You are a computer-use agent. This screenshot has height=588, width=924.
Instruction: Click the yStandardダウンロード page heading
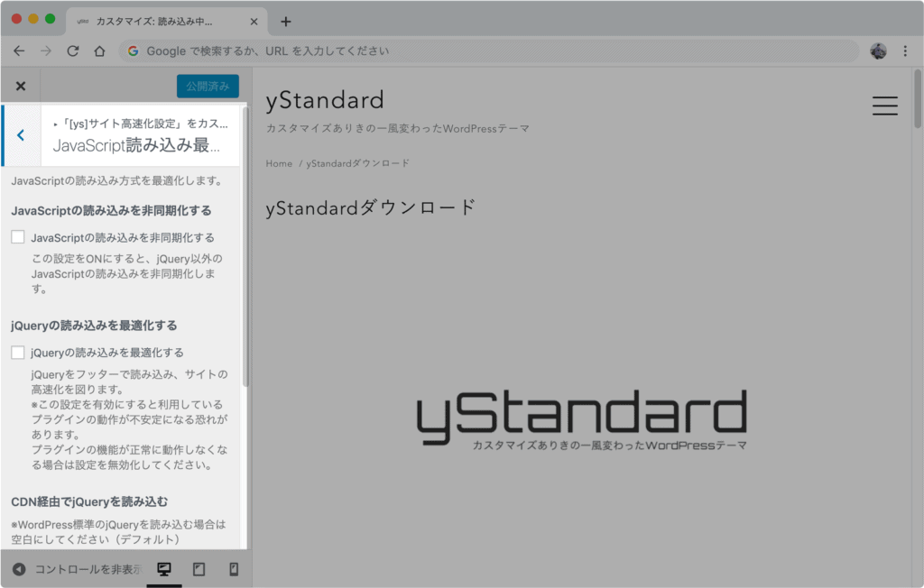(371, 208)
